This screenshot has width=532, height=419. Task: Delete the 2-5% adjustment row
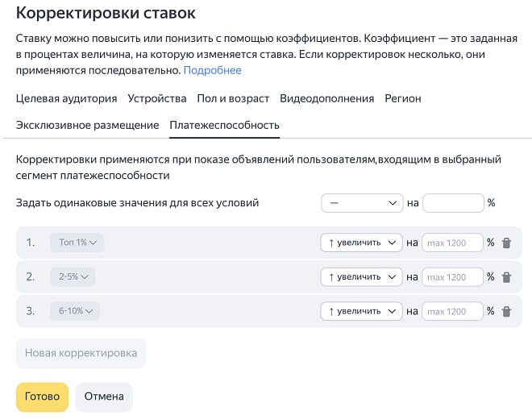coord(506,277)
